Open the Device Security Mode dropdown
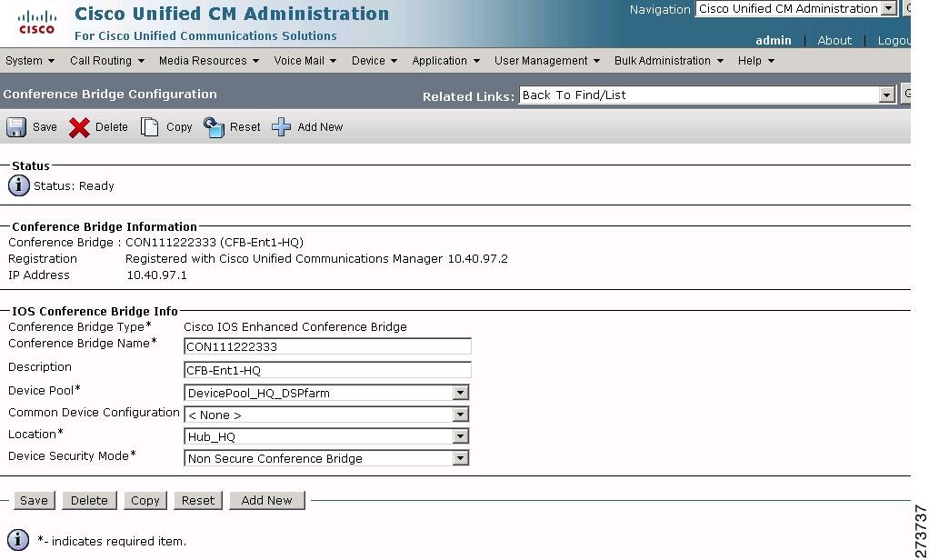The height and width of the screenshot is (560, 929). (x=460, y=458)
